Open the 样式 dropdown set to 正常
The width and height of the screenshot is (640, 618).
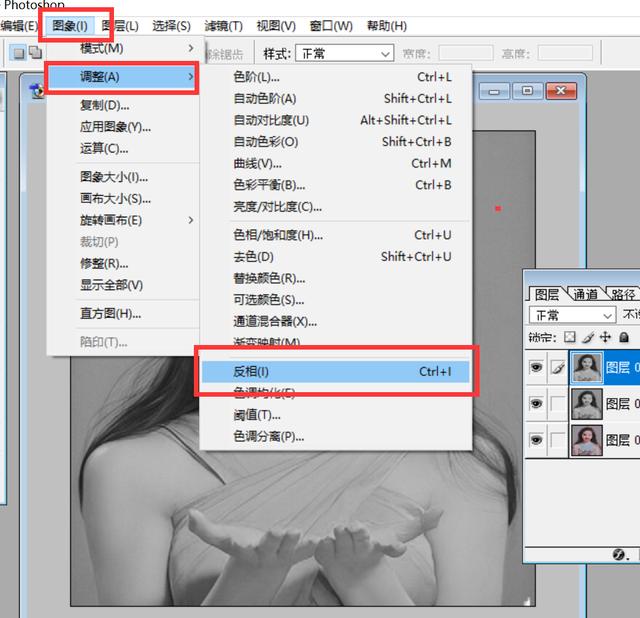[x=345, y=53]
